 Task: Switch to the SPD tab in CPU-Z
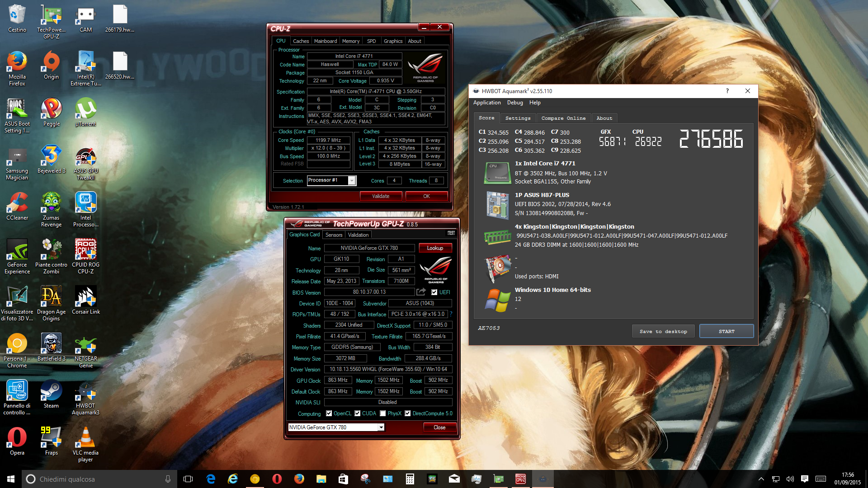pos(371,41)
